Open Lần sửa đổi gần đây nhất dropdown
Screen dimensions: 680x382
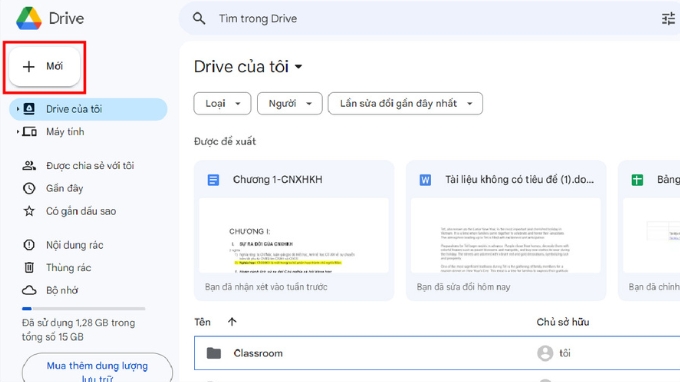tap(405, 104)
